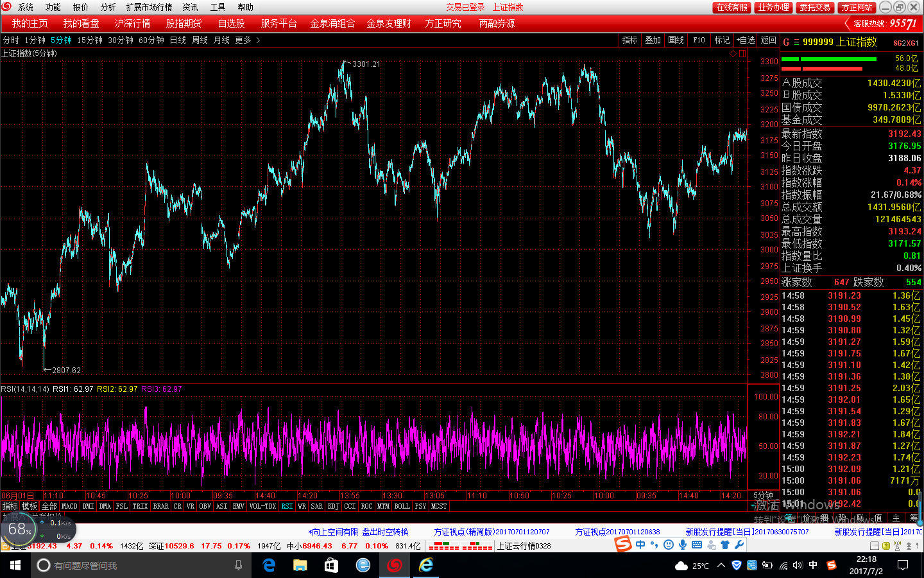The width and height of the screenshot is (924, 578).
Task: Click the Sogou S input method logo
Action: coord(623,544)
